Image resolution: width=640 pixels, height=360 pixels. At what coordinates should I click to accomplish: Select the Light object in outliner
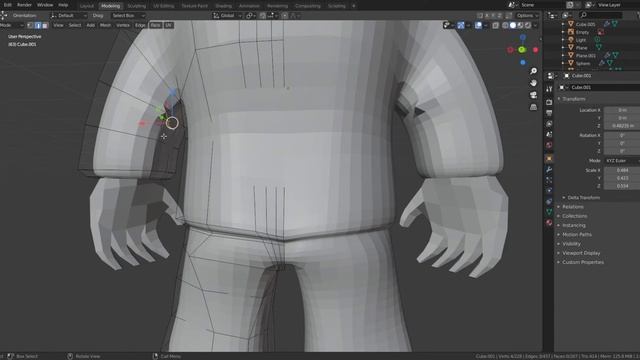581,40
